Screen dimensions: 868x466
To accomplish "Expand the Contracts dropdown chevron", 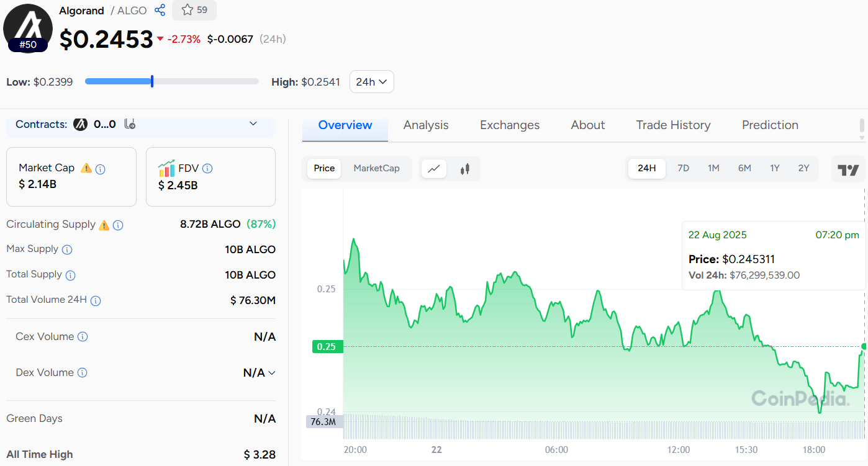I will pyautogui.click(x=253, y=124).
